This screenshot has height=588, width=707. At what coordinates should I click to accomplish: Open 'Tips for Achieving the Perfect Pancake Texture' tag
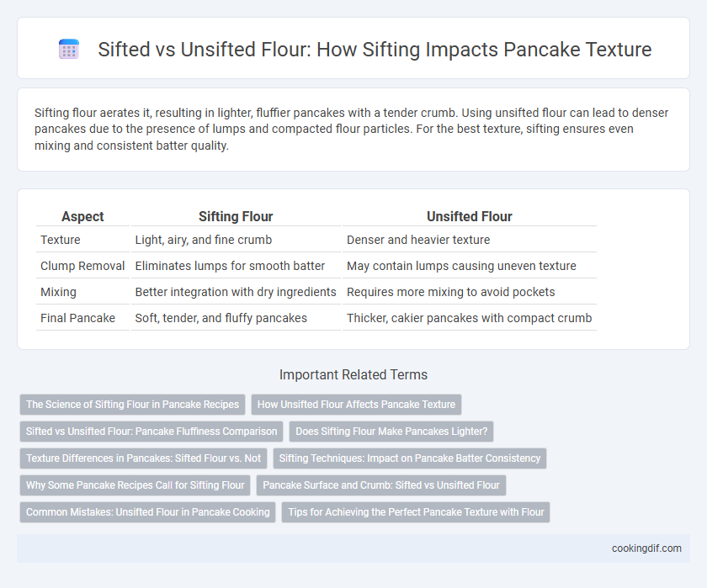[416, 512]
